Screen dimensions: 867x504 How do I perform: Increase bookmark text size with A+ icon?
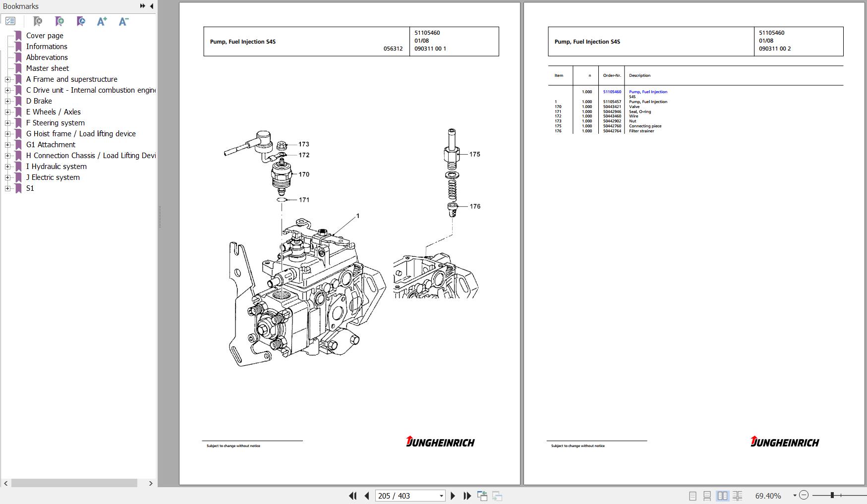pos(102,21)
